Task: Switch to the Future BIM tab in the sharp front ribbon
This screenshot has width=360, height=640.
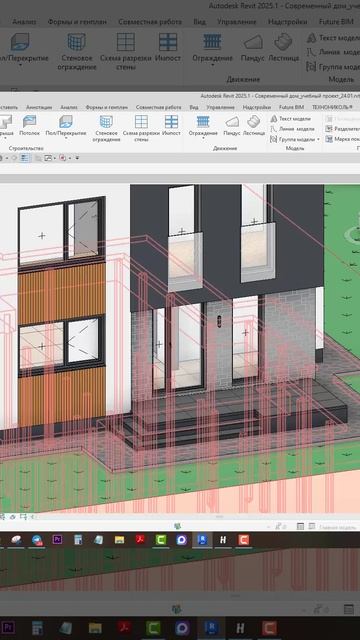Action: tap(291, 107)
